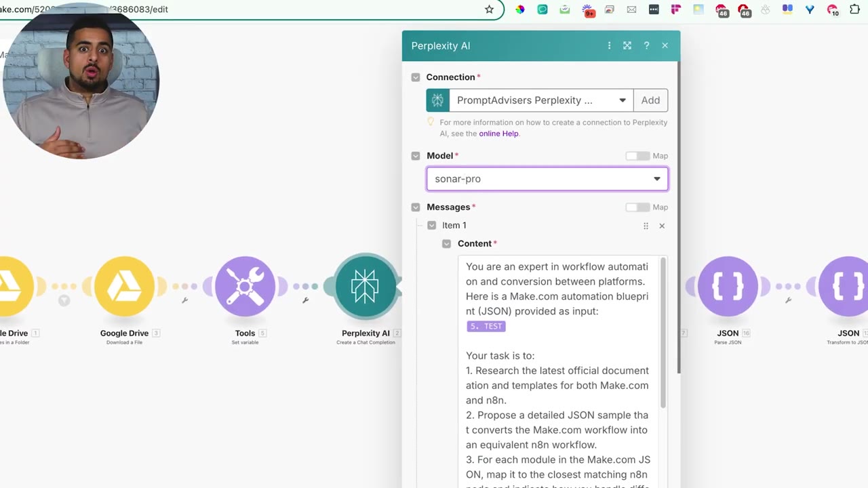Screen dimensions: 868x488
Task: Click the Content text area scrollbar
Action: click(x=664, y=332)
